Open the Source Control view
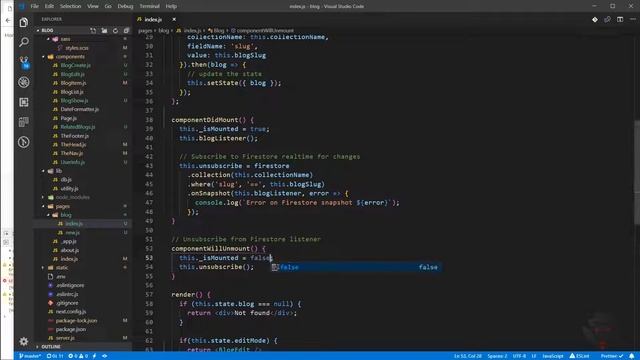 (x=24, y=62)
